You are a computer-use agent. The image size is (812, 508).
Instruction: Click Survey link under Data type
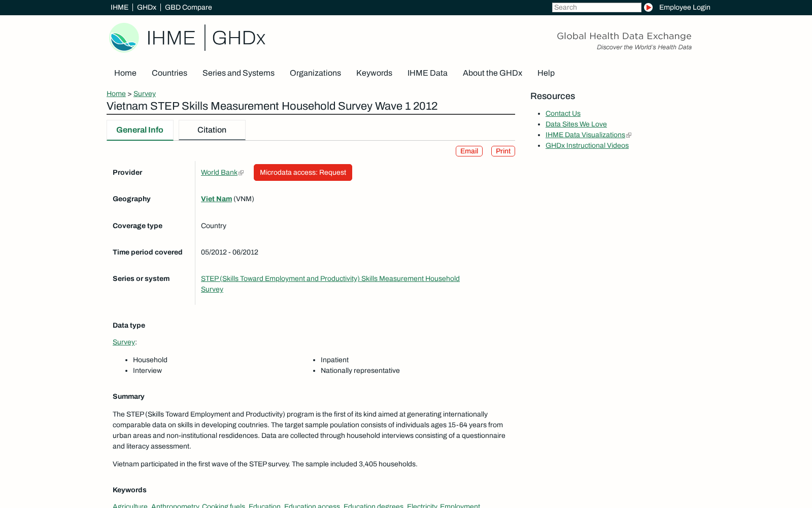(124, 342)
